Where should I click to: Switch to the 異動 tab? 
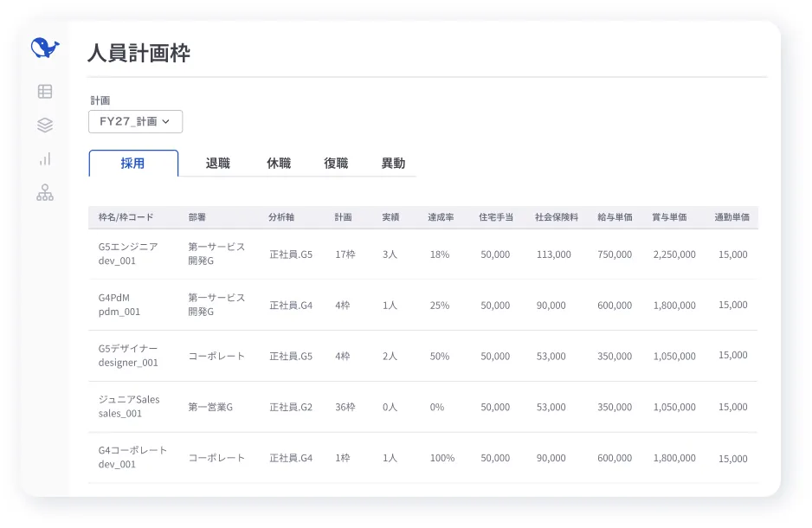click(394, 164)
